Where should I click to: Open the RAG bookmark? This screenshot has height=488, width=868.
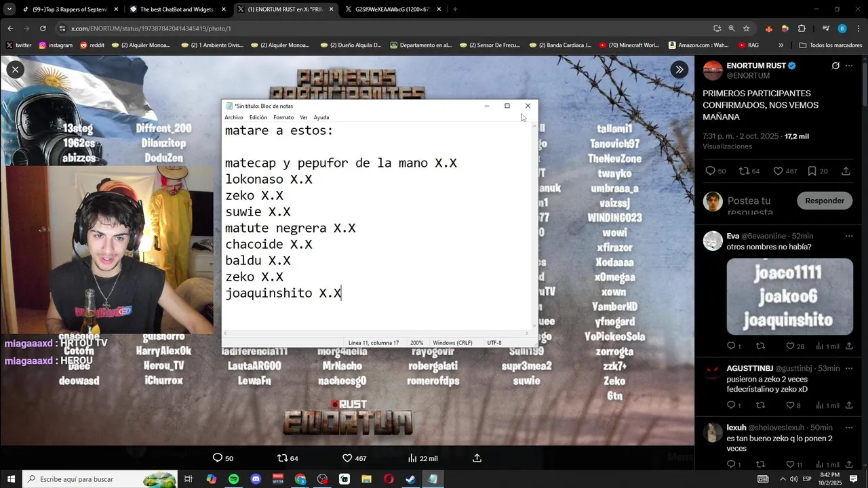click(x=748, y=45)
